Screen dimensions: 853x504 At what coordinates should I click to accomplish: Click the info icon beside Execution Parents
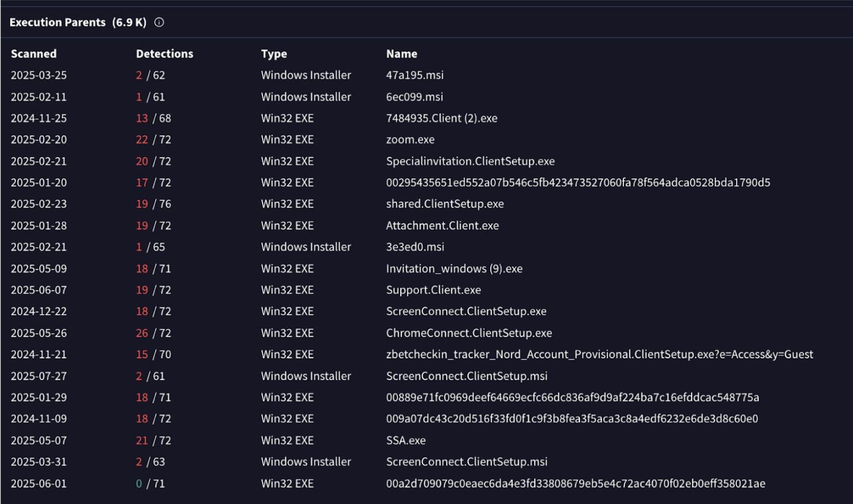pyautogui.click(x=159, y=22)
